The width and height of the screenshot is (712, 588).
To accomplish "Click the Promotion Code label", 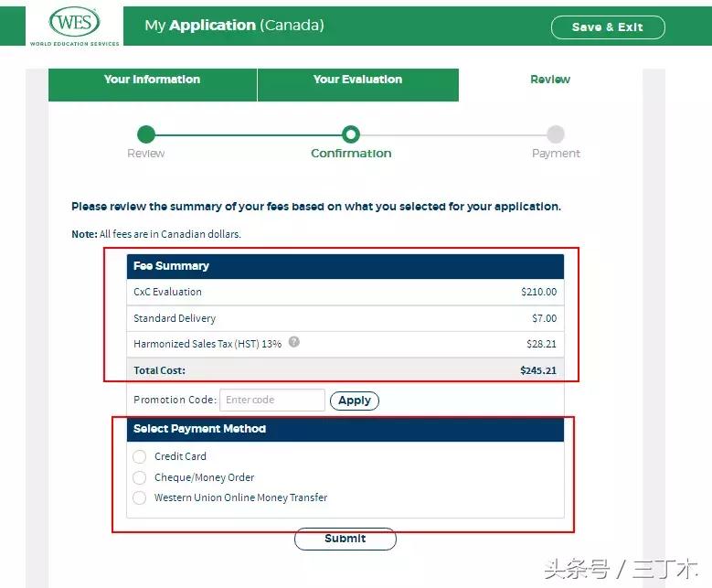I will click(175, 400).
